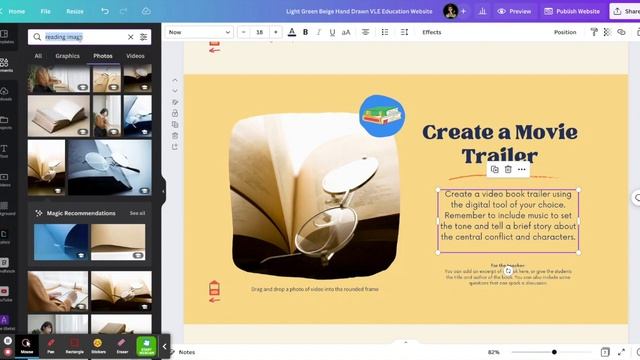Open the transparency checkerboard icon
Viewport: 640px width, 360px height.
coord(607,32)
